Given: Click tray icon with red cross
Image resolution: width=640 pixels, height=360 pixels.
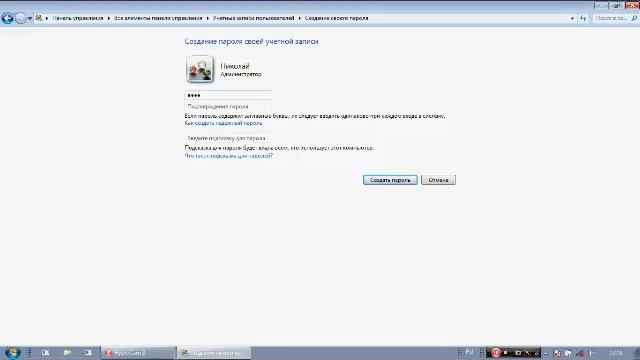Looking at the screenshot, I should click(557, 353).
